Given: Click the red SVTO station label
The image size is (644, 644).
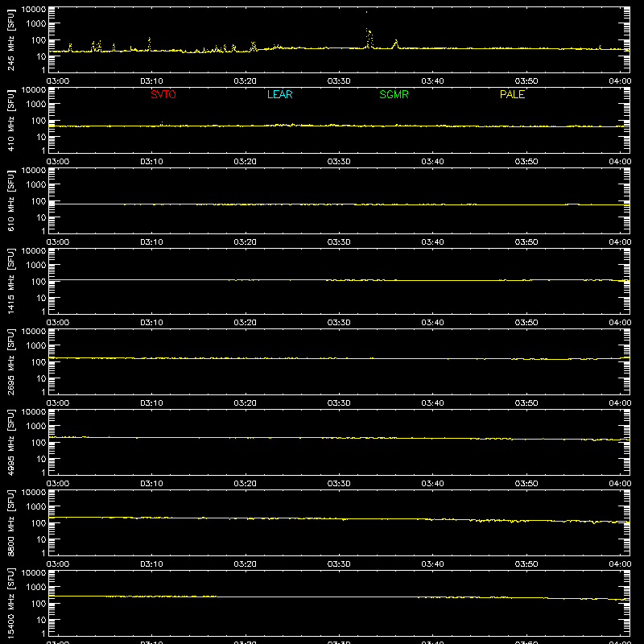Looking at the screenshot, I should point(163,94).
